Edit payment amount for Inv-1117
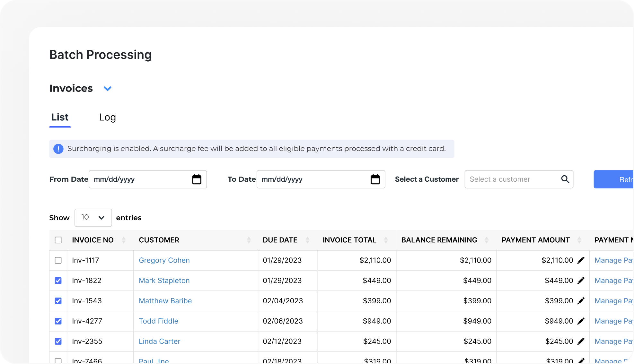The width and height of the screenshot is (634, 364). (x=581, y=260)
